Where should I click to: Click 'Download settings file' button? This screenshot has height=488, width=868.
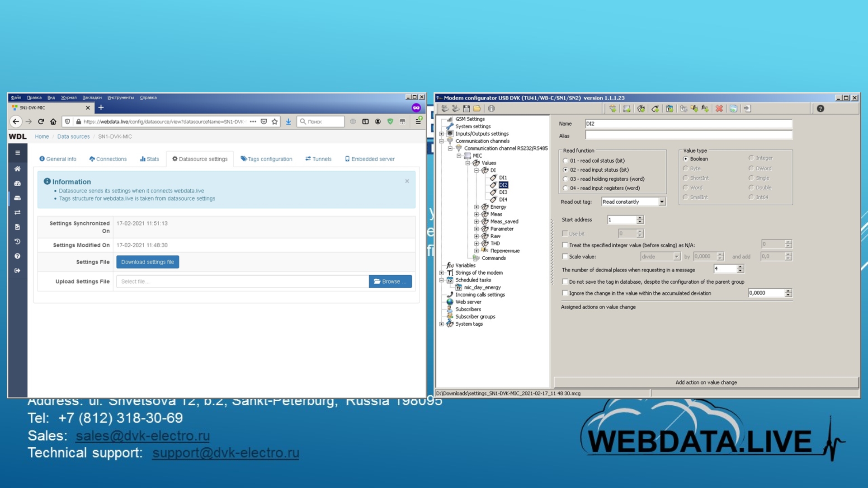coord(147,262)
